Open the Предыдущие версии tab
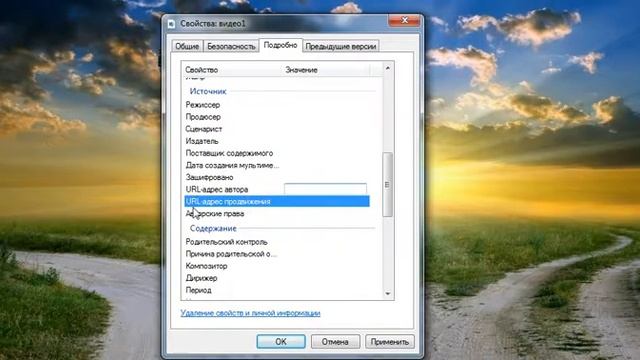Screen dimensions: 640x360 (x=340, y=46)
